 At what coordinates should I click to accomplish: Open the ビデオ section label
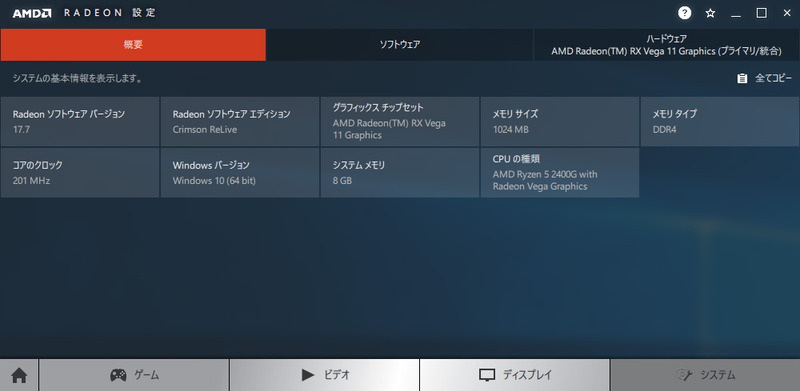tap(337, 375)
